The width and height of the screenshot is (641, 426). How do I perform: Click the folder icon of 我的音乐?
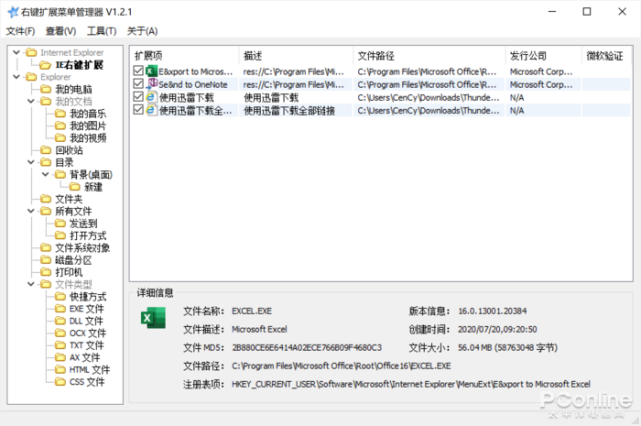[60, 113]
